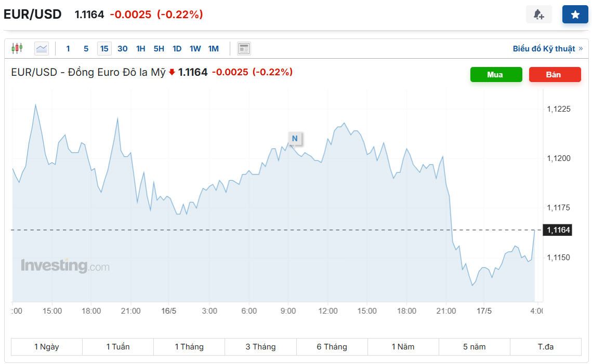Image resolution: width=592 pixels, height=364 pixels.
Task: Click the green Mua button
Action: tap(496, 75)
